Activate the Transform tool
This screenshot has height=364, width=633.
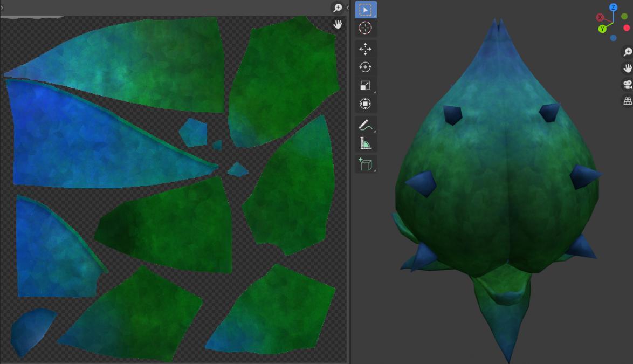(x=366, y=104)
